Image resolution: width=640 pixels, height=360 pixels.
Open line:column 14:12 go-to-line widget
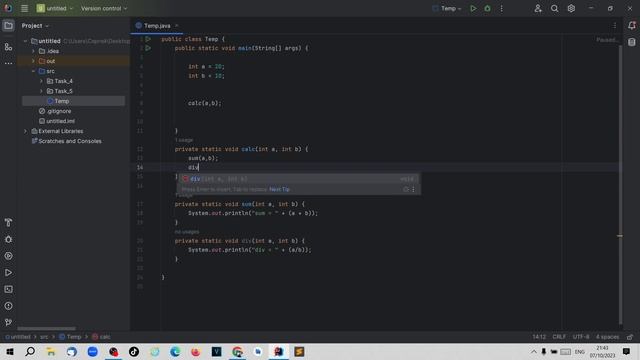pos(539,337)
